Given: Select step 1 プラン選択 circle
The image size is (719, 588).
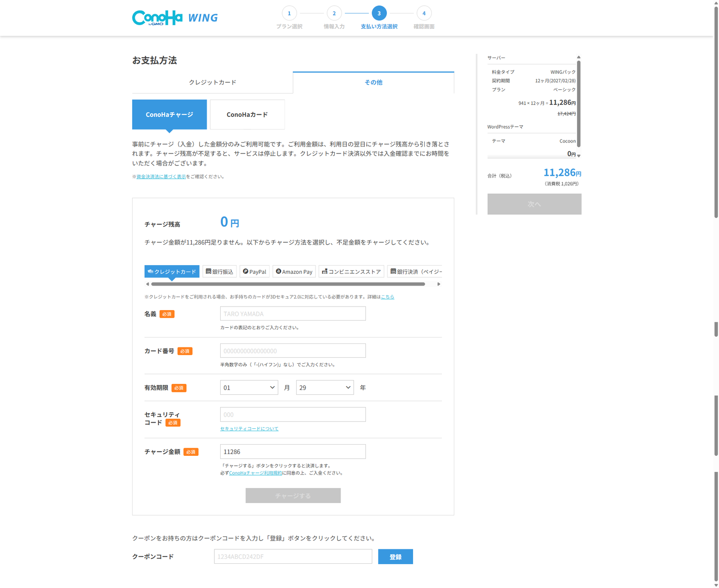Looking at the screenshot, I should pos(289,13).
